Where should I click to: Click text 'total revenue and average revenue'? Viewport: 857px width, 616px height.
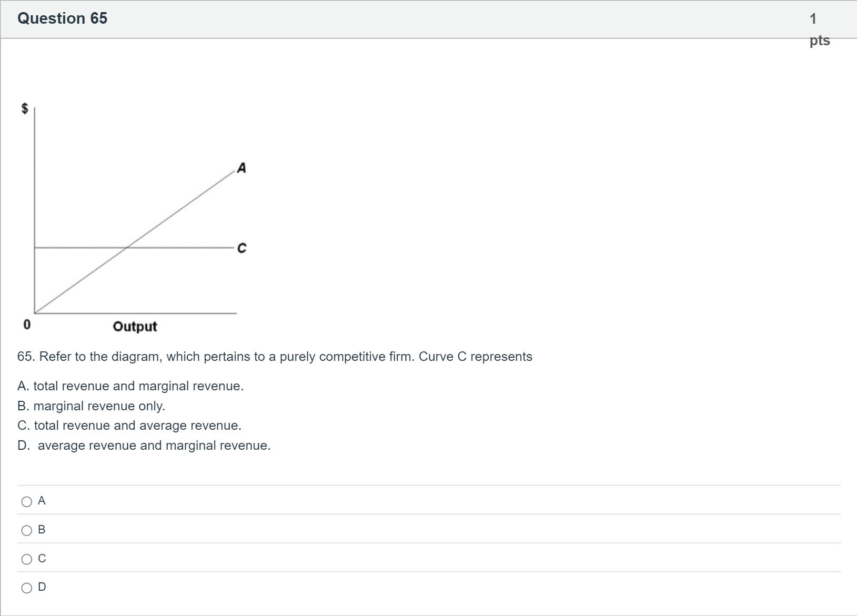[137, 426]
